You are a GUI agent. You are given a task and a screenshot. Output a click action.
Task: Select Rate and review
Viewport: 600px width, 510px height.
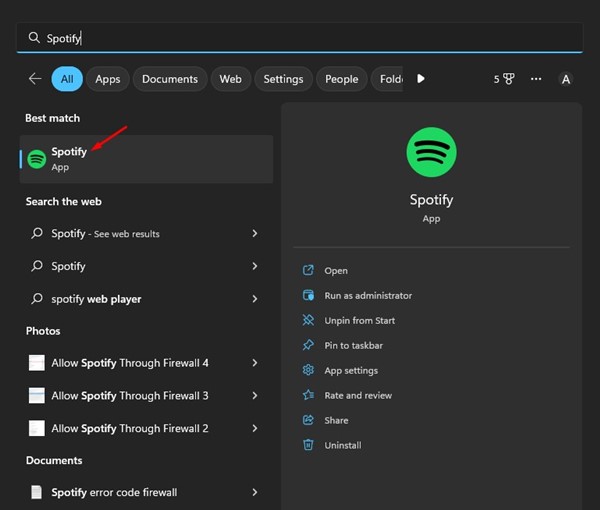point(358,396)
